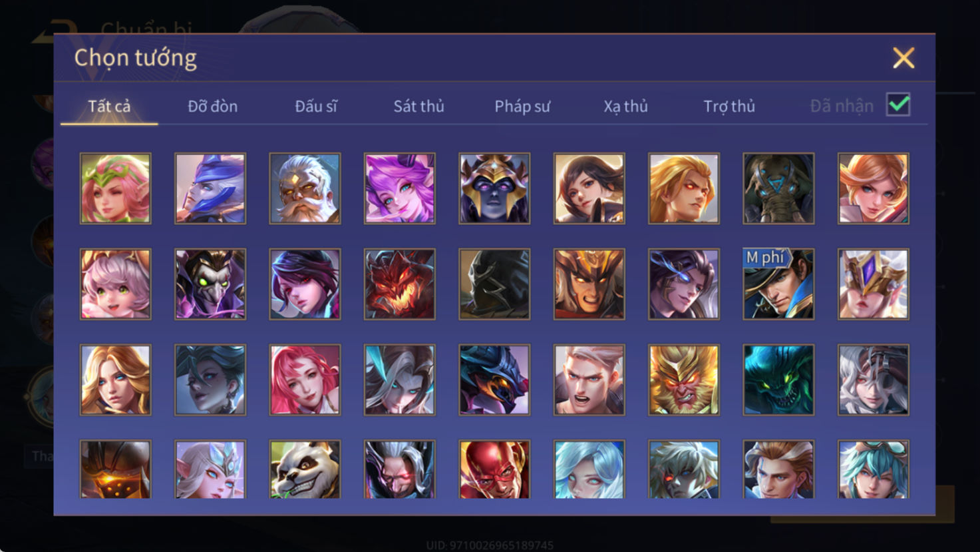Toggle the 'Đã nhận' checkbox
This screenshot has width=980, height=552.
(898, 105)
